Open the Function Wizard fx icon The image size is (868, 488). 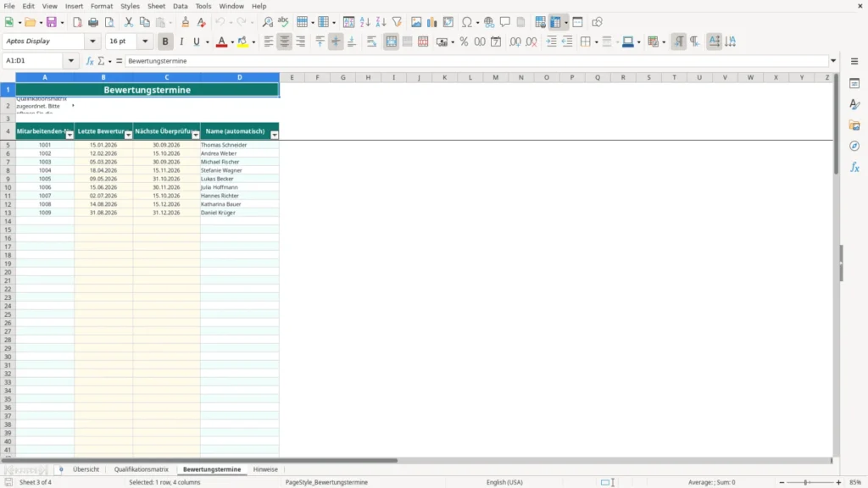coord(90,61)
